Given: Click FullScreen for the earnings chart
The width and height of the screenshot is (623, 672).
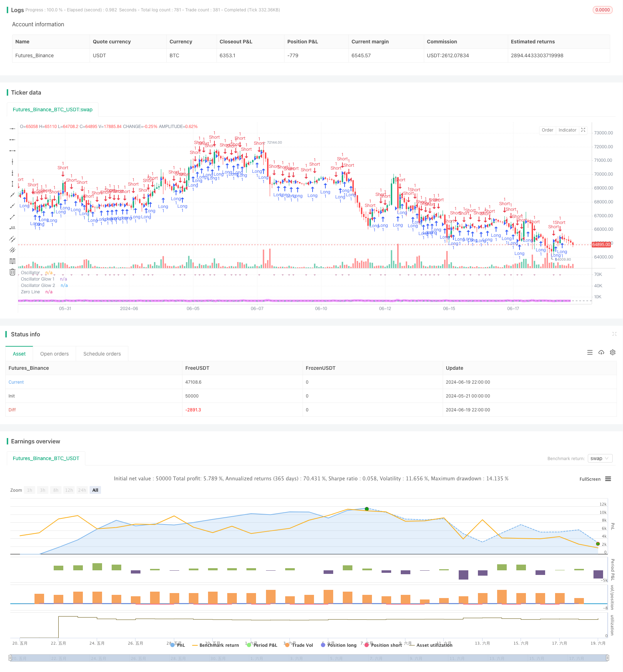Looking at the screenshot, I should [590, 479].
